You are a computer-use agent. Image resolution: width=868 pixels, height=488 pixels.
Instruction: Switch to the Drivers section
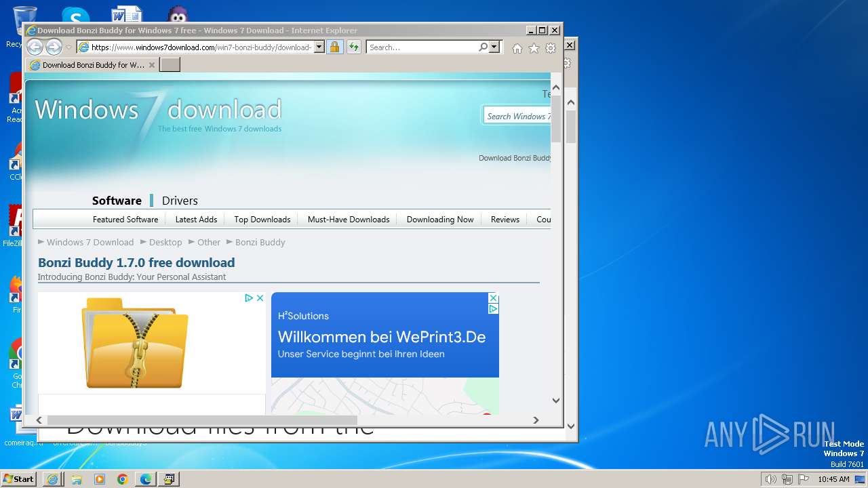click(180, 201)
